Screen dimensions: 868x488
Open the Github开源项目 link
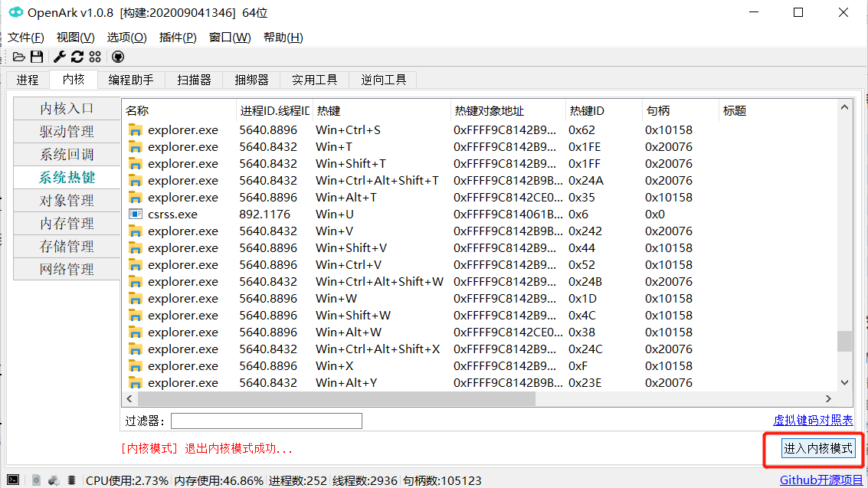click(x=821, y=480)
